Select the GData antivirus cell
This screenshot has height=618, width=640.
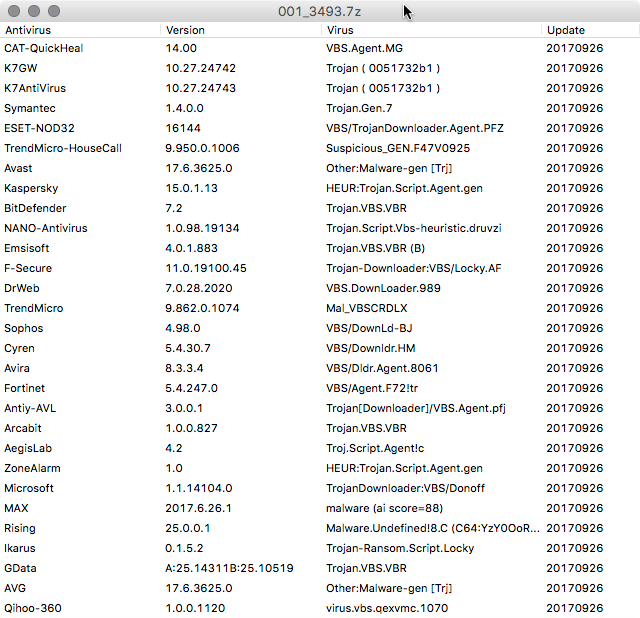pyautogui.click(x=20, y=568)
